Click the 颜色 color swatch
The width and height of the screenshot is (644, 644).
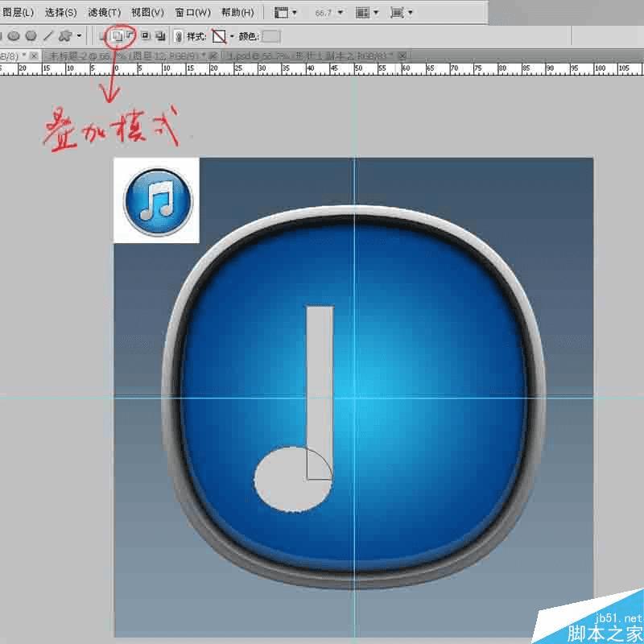pyautogui.click(x=270, y=36)
